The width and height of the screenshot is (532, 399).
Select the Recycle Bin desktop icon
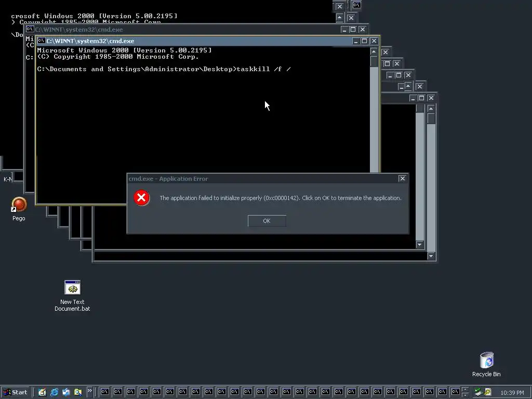486,365
